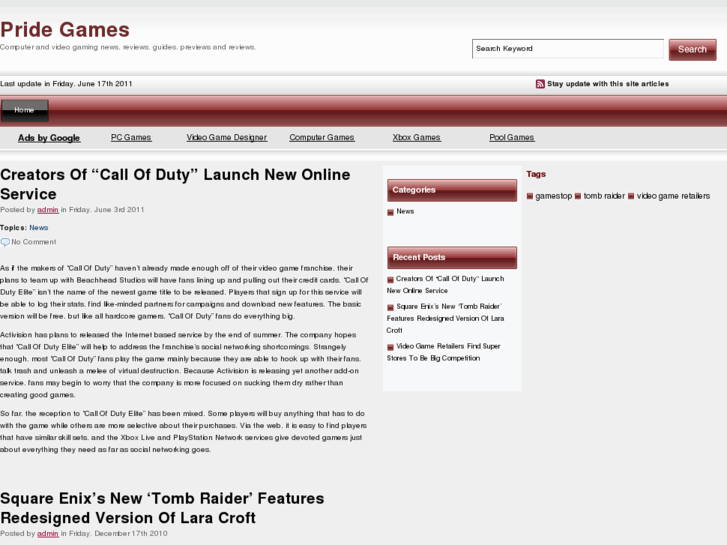Click the red bullet beside gamestop tag
The image size is (727, 545).
(530, 196)
